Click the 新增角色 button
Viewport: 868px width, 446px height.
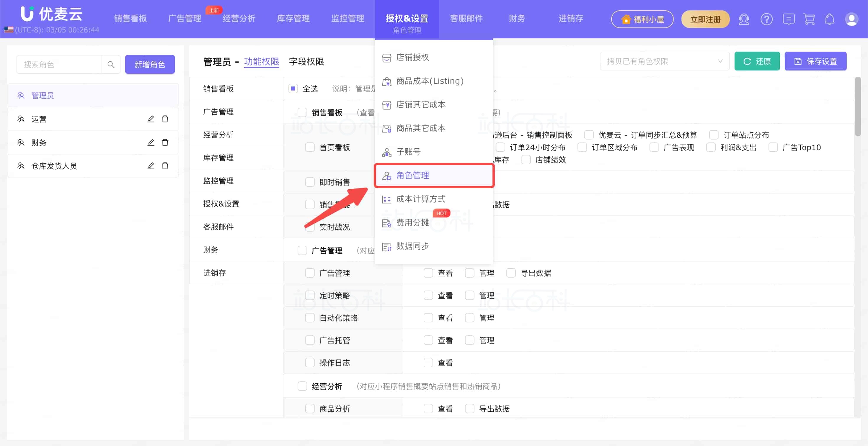click(x=150, y=64)
